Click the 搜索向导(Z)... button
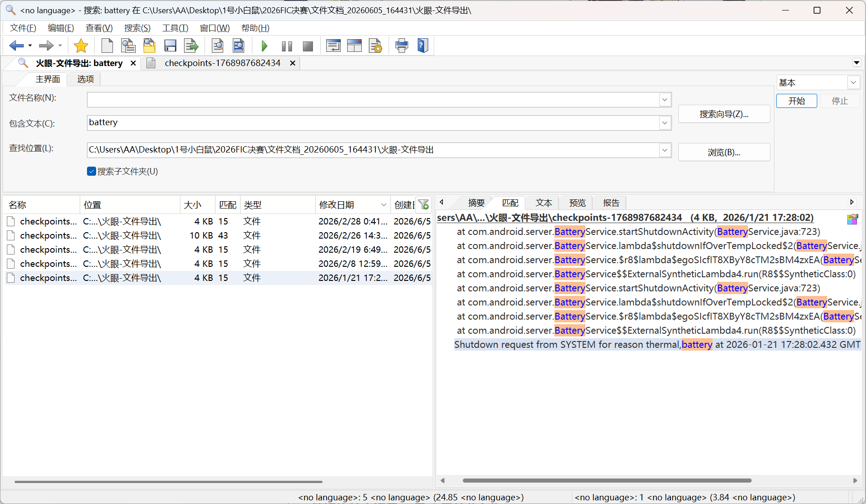The width and height of the screenshot is (866, 504). (x=724, y=114)
